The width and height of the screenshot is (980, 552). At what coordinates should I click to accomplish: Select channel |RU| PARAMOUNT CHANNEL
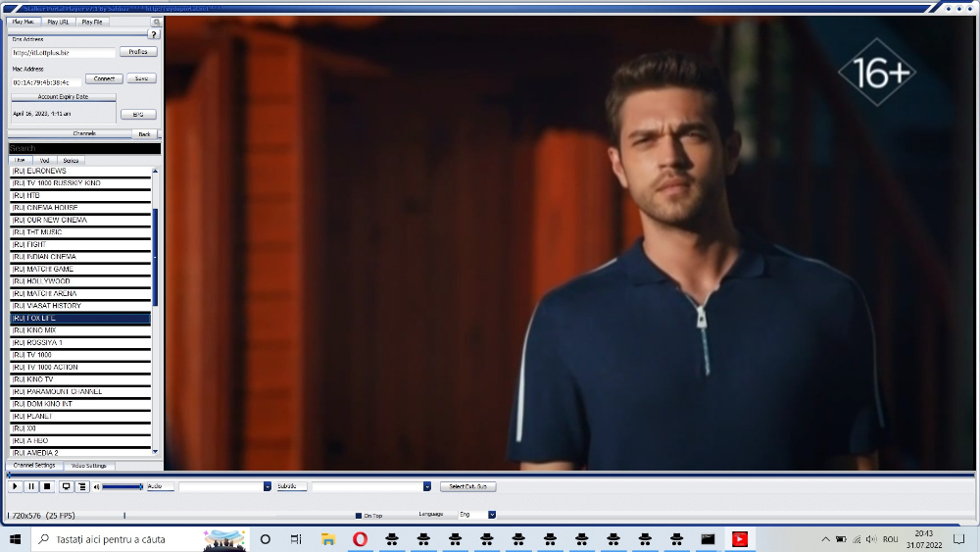coord(80,391)
